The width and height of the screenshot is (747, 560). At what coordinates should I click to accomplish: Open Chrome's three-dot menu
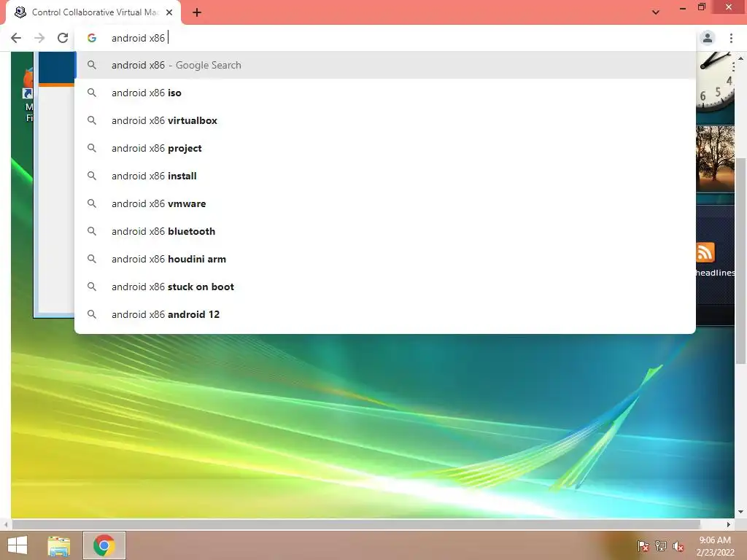coord(731,38)
